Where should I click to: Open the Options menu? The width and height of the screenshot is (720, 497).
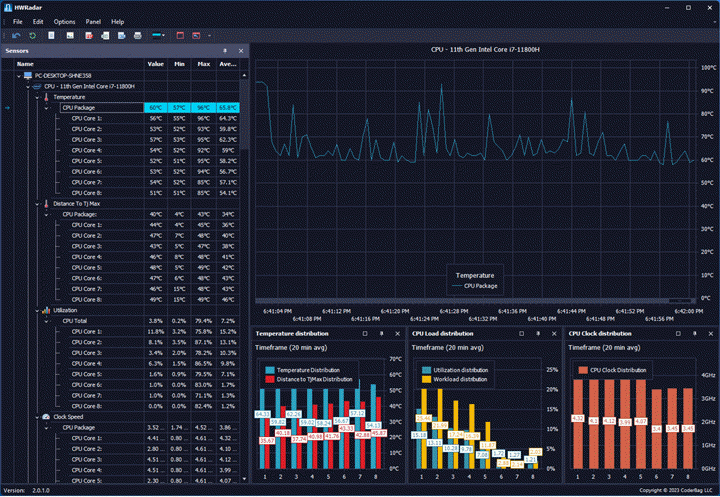[64, 22]
